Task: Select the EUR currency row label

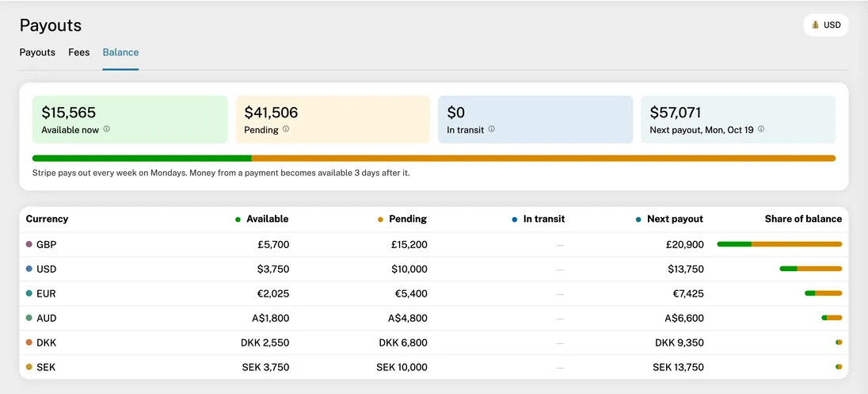Action: tap(46, 293)
